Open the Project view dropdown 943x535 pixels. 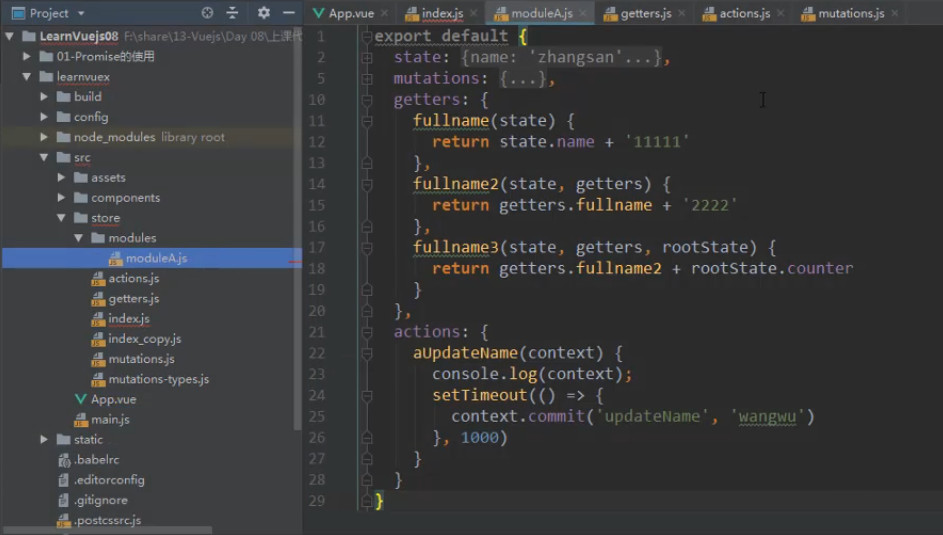(x=81, y=13)
